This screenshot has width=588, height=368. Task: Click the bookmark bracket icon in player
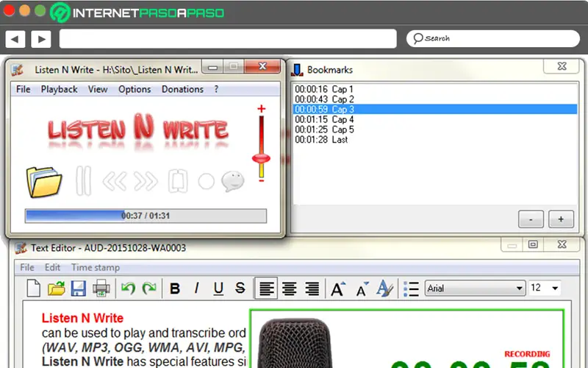(x=178, y=181)
